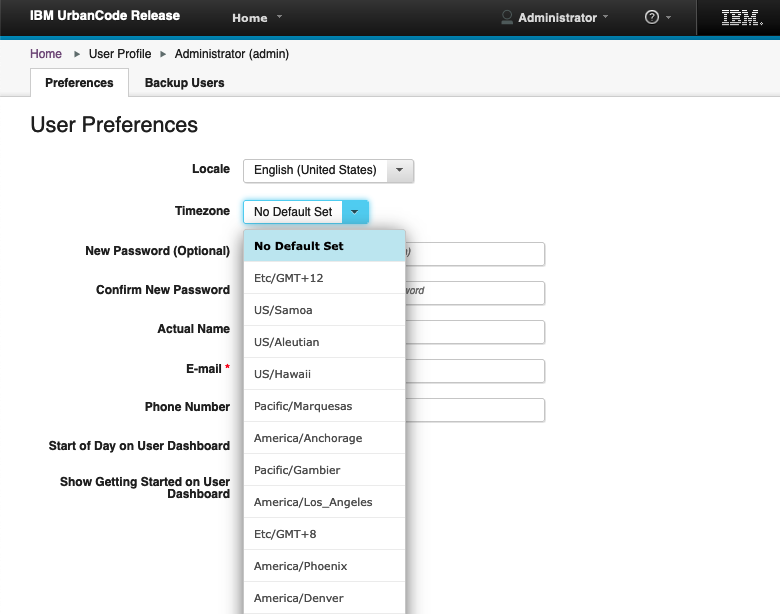The height and width of the screenshot is (614, 780).
Task: Choose US/Aleutian timezone
Action: click(x=324, y=342)
